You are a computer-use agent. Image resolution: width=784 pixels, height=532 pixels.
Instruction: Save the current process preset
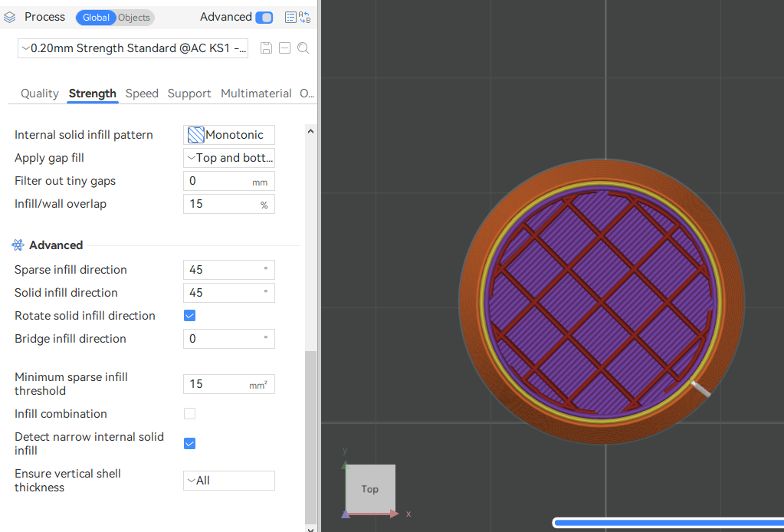point(266,48)
